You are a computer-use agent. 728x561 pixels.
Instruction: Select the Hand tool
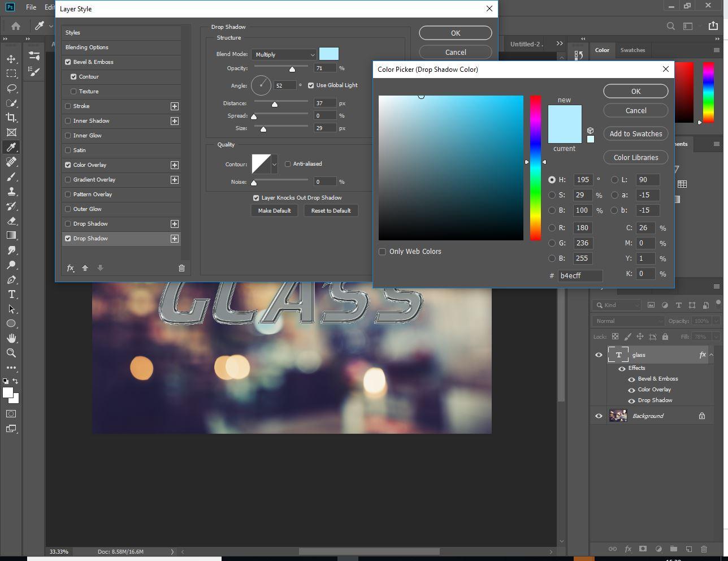coord(11,338)
